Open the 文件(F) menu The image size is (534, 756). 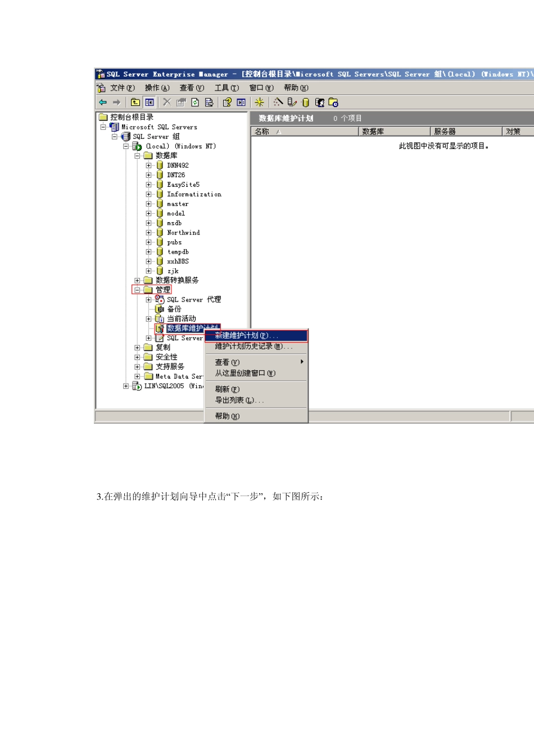point(123,88)
